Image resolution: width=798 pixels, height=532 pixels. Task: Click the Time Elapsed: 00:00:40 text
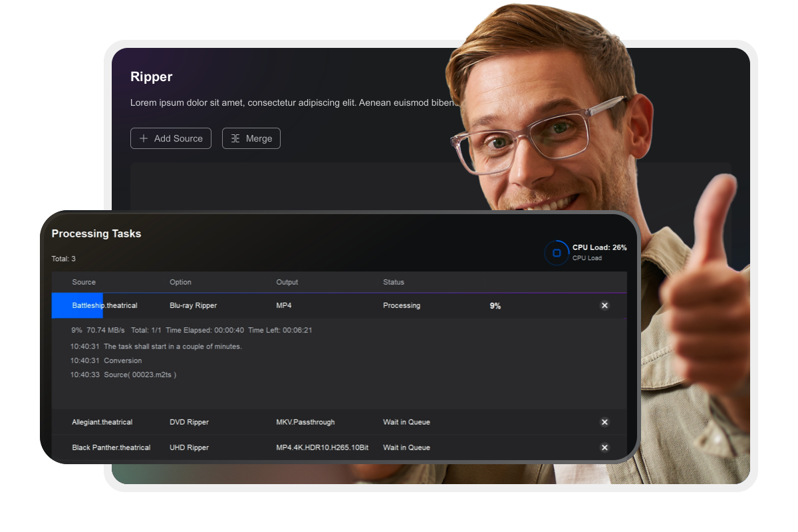point(205,330)
